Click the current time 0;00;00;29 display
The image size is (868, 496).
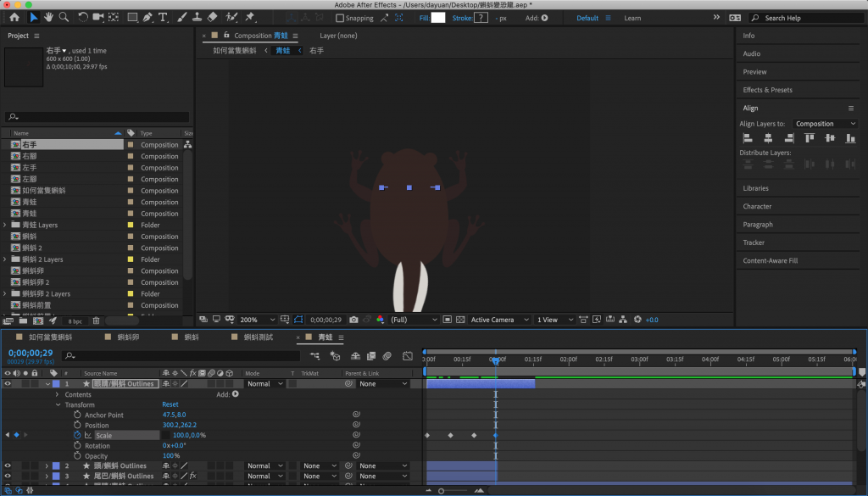(31, 353)
